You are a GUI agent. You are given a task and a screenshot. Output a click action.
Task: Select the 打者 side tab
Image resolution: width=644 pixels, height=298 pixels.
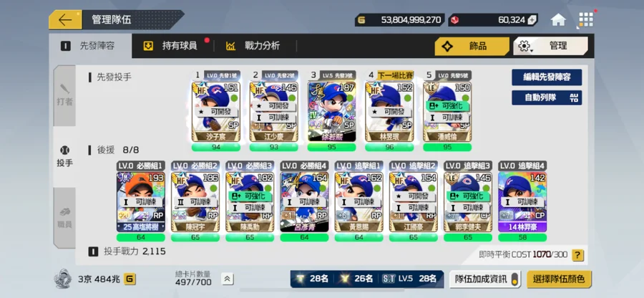coord(64,95)
